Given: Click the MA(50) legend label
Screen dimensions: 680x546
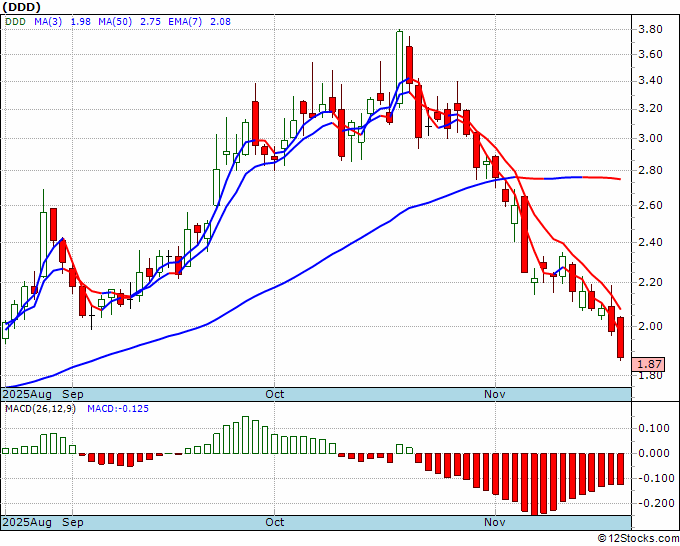Looking at the screenshot, I should coord(115,21).
